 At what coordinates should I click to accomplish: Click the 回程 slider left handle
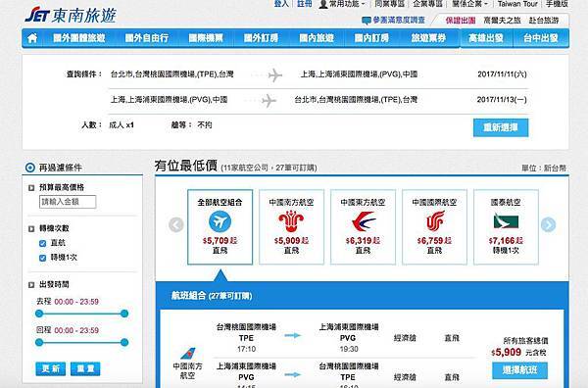(x=39, y=342)
